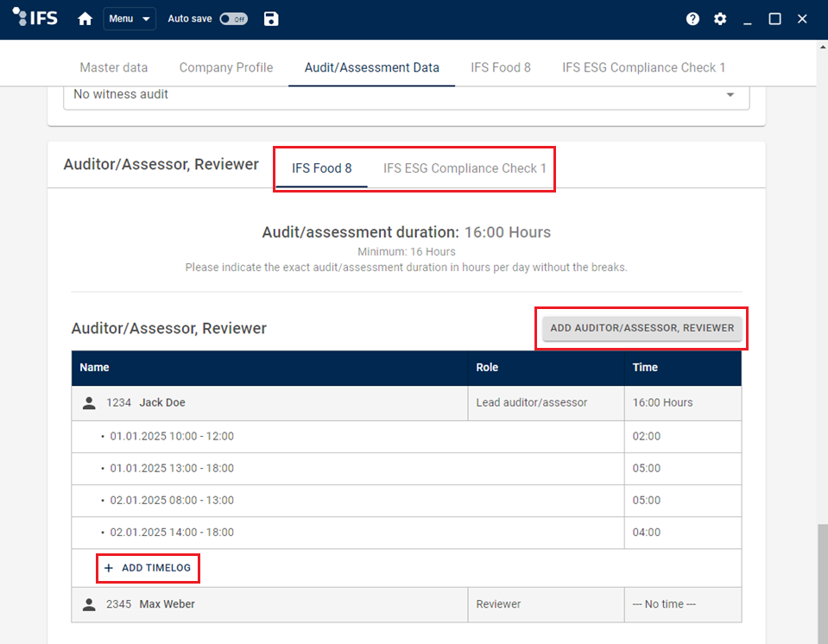Click the Minimum: 16 Hours text
The width and height of the screenshot is (828, 644).
click(406, 252)
